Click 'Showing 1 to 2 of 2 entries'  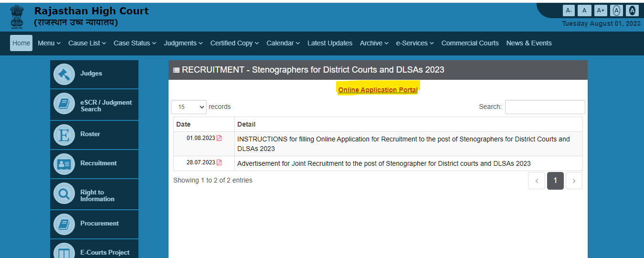(213, 180)
